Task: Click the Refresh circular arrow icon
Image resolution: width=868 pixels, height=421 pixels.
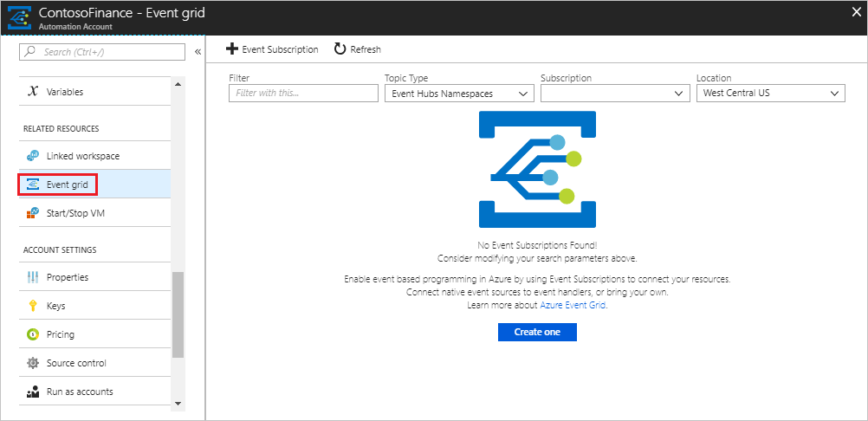Action: (x=340, y=49)
